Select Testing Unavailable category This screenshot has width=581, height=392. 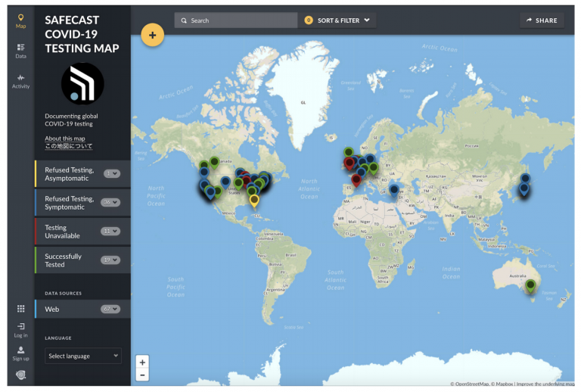(82, 232)
